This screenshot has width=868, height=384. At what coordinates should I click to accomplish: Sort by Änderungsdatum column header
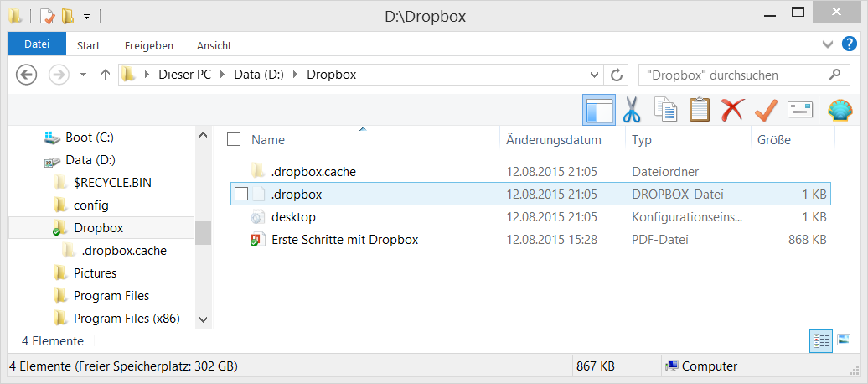554,140
